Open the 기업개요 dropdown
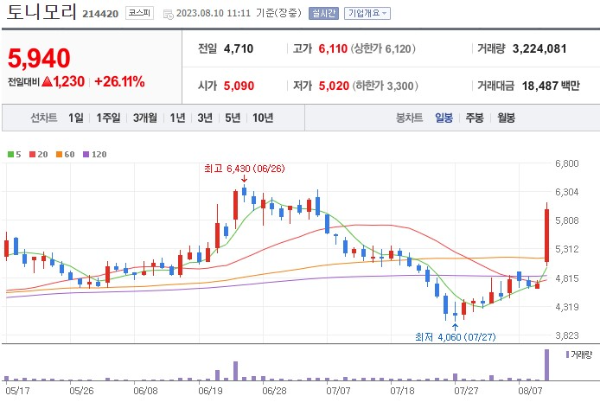 [367, 13]
